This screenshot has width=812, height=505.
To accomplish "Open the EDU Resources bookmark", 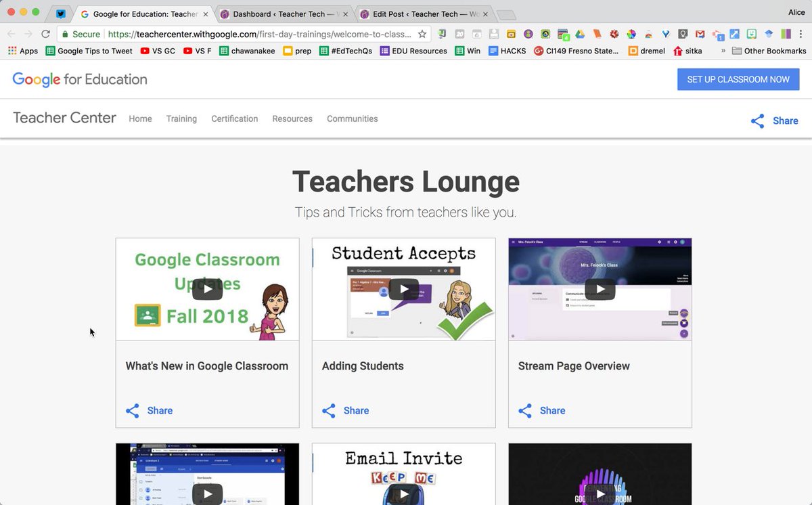I will (413, 51).
